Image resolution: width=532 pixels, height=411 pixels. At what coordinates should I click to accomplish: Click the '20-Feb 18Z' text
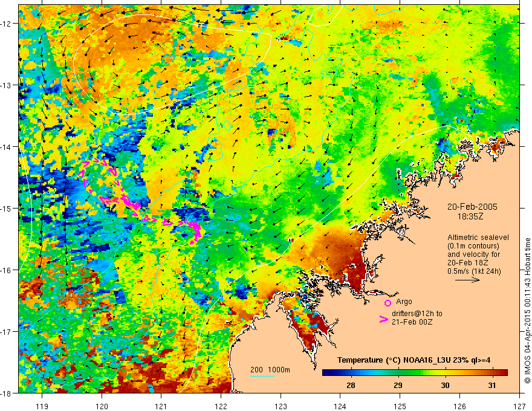tap(467, 263)
